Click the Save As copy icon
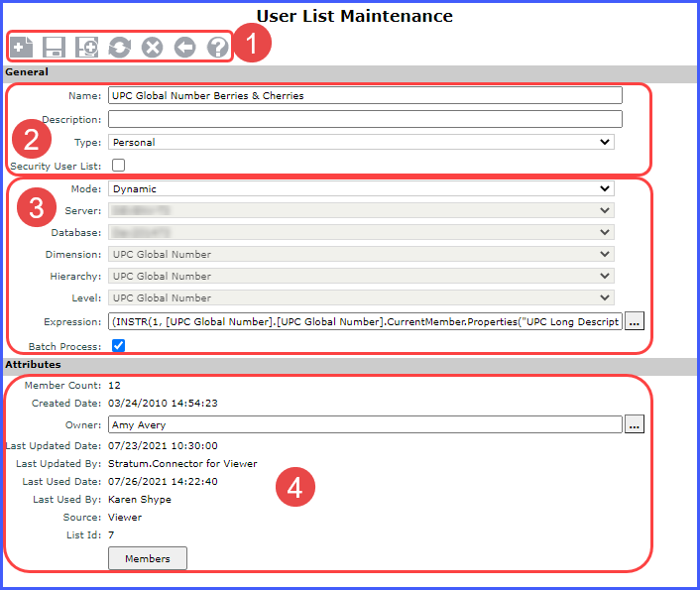The width and height of the screenshot is (700, 590). click(x=86, y=47)
